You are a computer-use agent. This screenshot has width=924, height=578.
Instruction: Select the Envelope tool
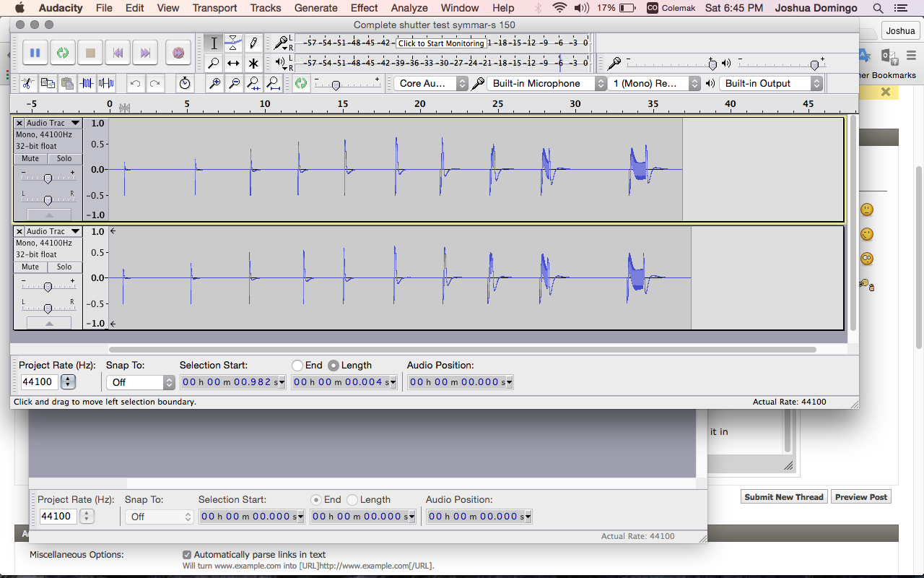point(233,43)
